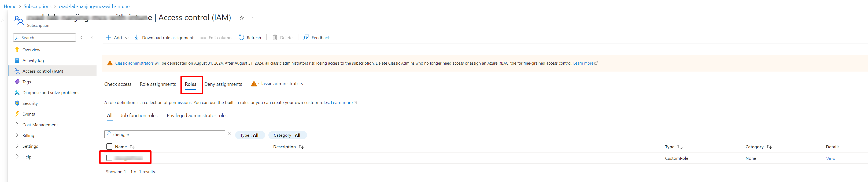Open Diagnose and solve problems

point(50,93)
